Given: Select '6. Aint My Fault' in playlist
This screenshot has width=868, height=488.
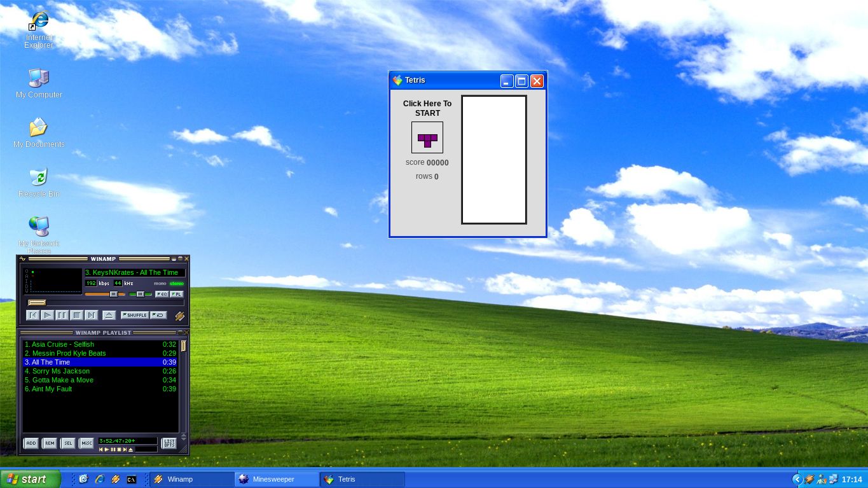Looking at the screenshot, I should 100,389.
